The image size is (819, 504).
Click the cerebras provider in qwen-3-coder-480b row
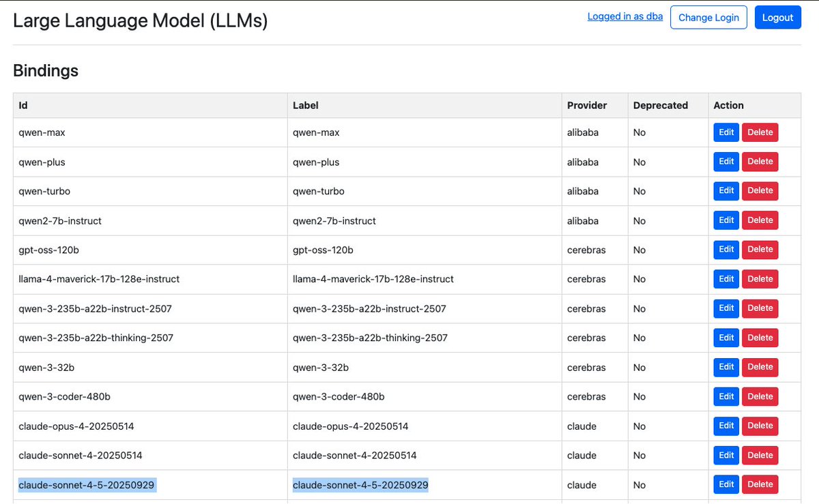[586, 396]
